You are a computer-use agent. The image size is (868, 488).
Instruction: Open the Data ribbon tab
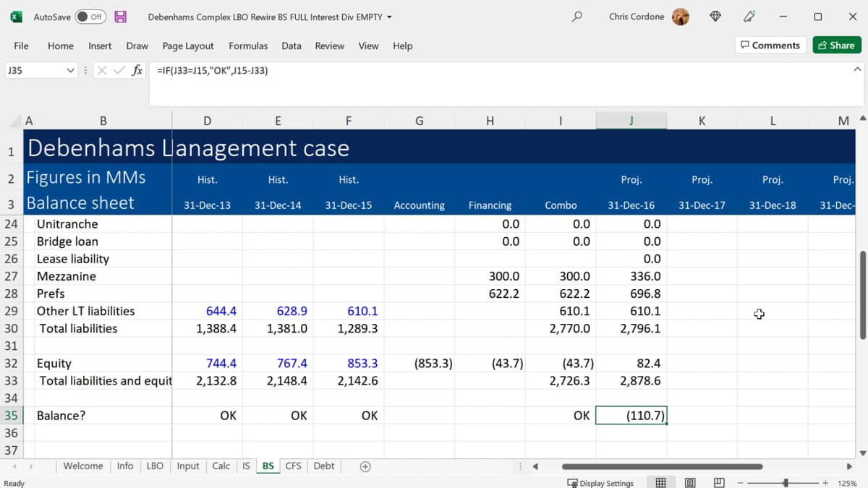point(292,46)
